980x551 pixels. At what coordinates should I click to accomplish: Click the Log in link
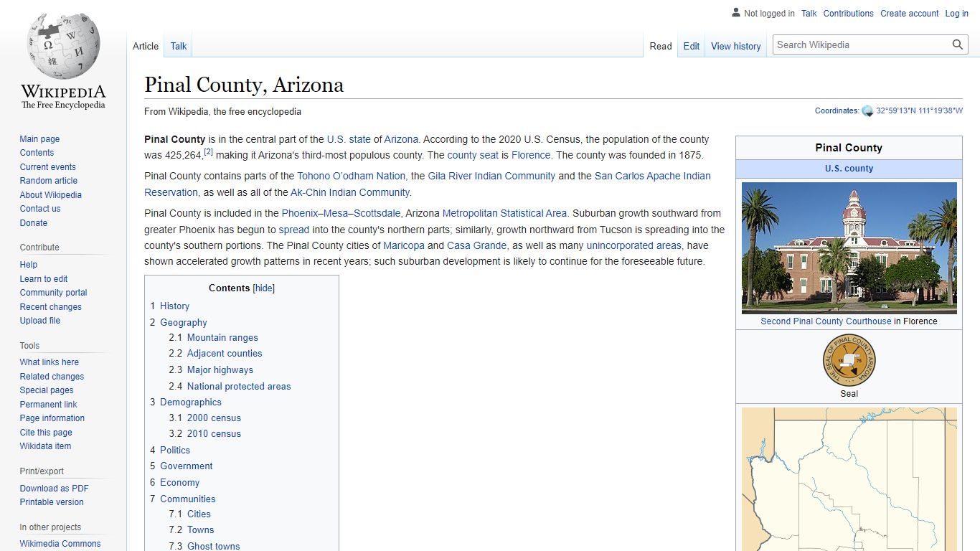pos(956,13)
